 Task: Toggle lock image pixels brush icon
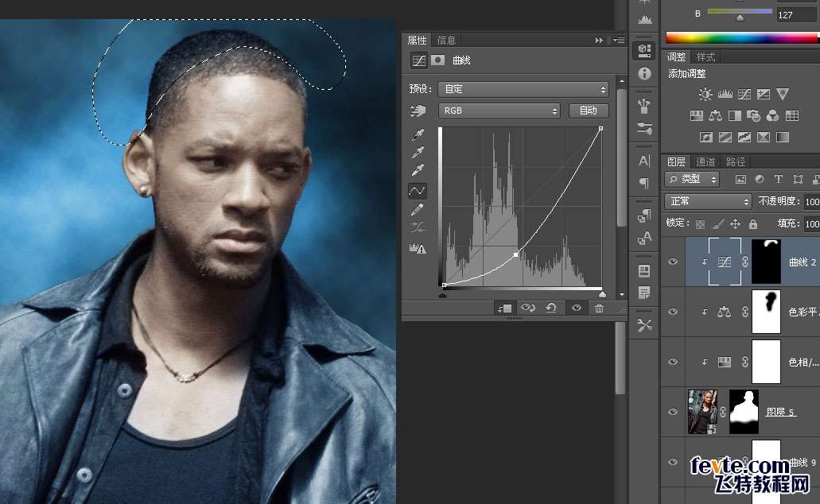click(718, 223)
